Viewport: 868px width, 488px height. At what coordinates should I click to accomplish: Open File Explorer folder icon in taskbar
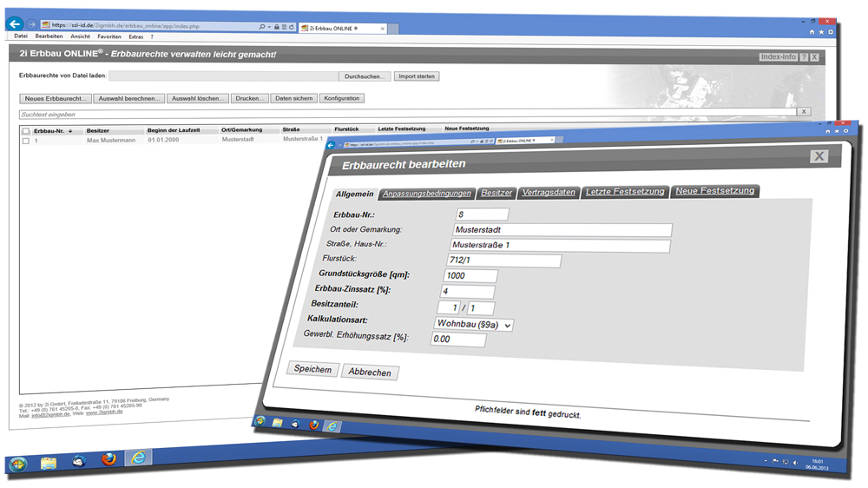(48, 461)
